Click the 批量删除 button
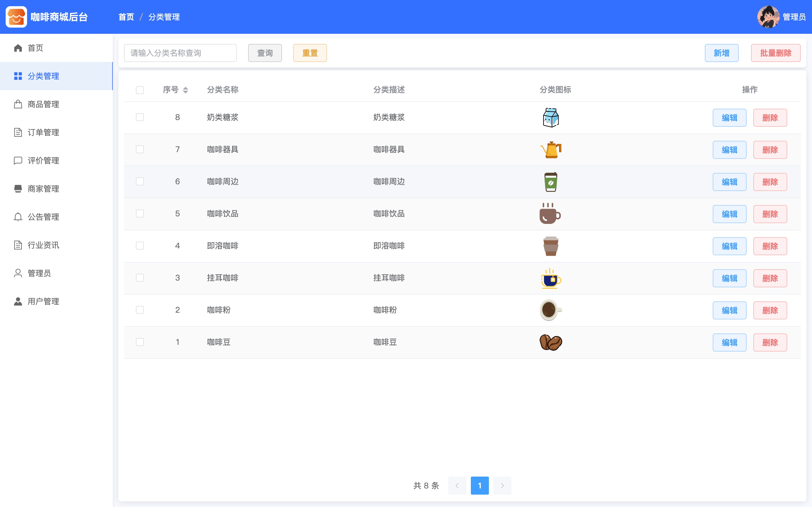Screen dimensions: 812x507 pos(775,53)
